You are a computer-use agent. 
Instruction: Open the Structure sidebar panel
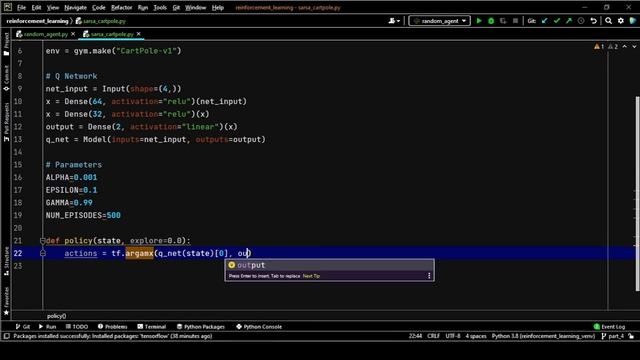(x=6, y=260)
